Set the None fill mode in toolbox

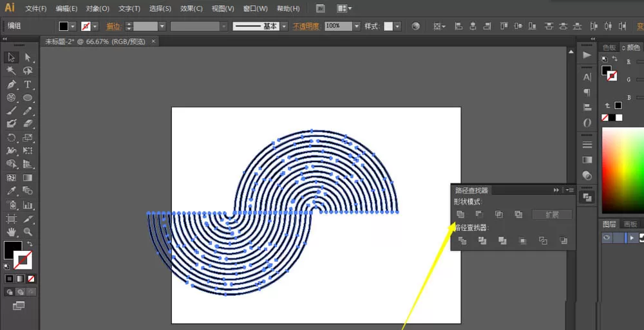[31, 279]
